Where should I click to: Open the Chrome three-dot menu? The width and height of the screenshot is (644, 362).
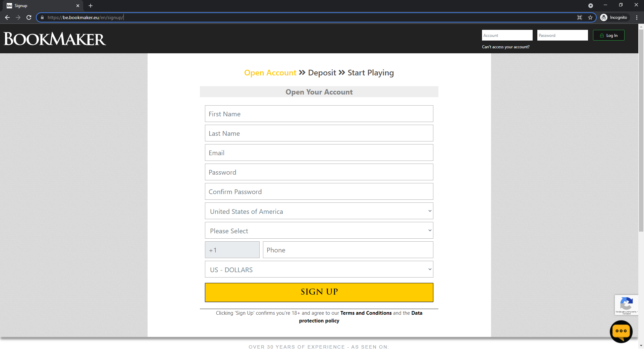(x=637, y=17)
